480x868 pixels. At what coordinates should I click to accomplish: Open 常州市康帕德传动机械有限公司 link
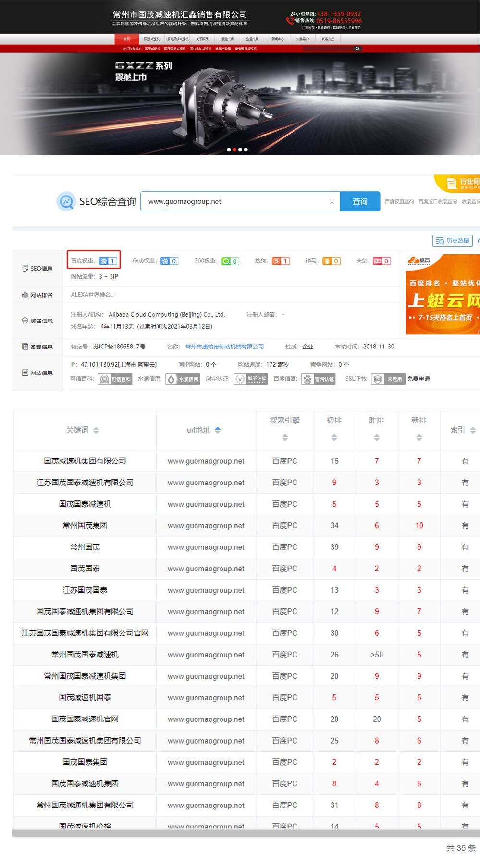click(225, 347)
